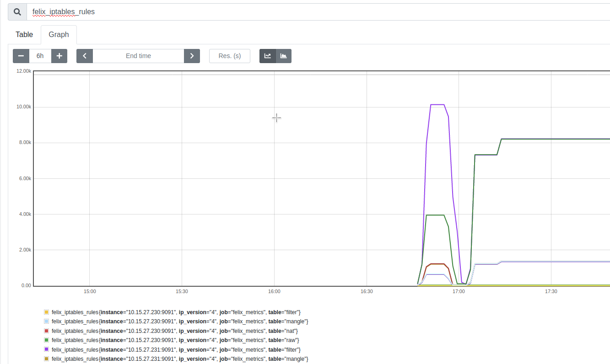Viewport: 610px width, 364px height.
Task: Click the End time input field
Action: [138, 56]
